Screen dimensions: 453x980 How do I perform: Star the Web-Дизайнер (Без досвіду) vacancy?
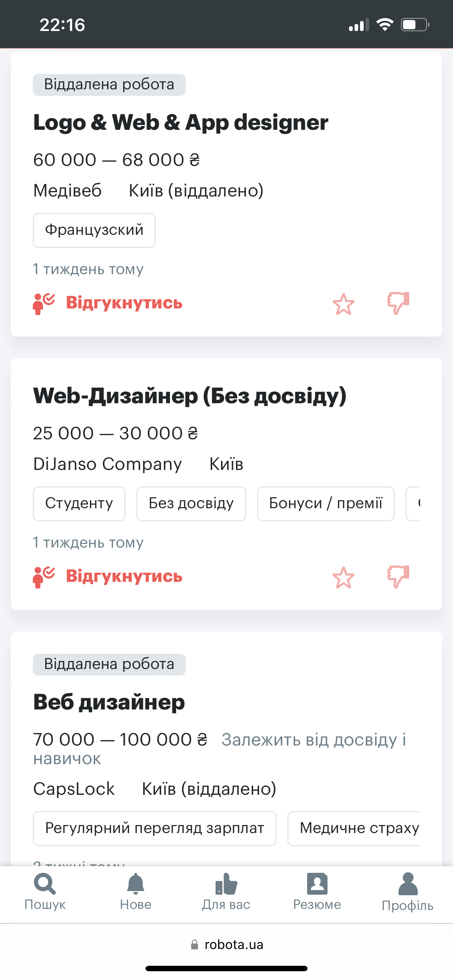tap(343, 577)
